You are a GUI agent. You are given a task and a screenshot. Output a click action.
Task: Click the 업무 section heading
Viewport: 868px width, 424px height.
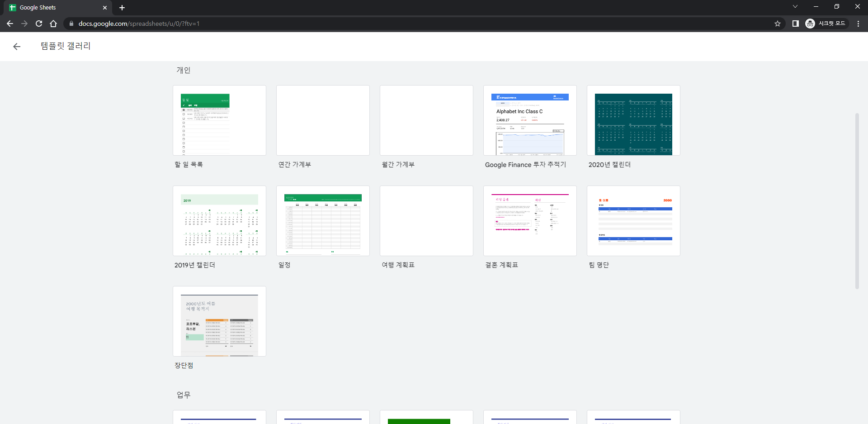click(x=184, y=395)
